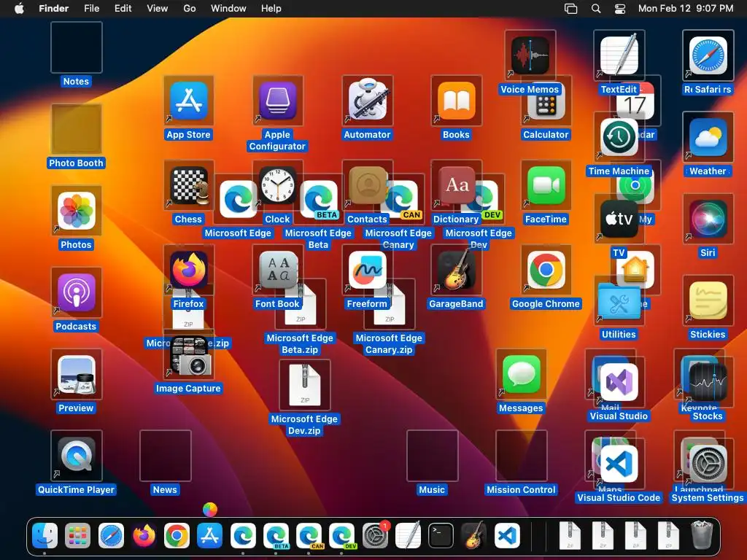Open the Apple menu
The width and height of the screenshot is (747, 560).
coord(20,8)
